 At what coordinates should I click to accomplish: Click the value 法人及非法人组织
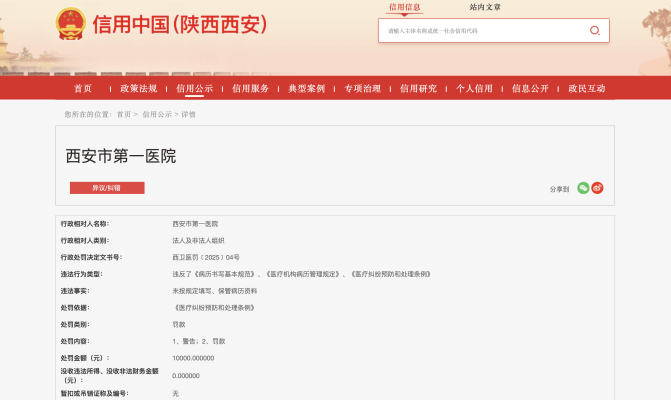198,240
